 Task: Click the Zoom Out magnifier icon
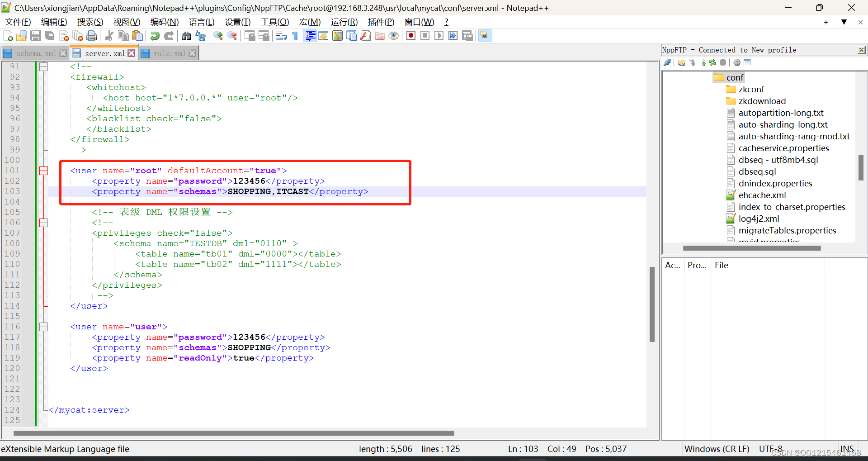click(x=232, y=36)
